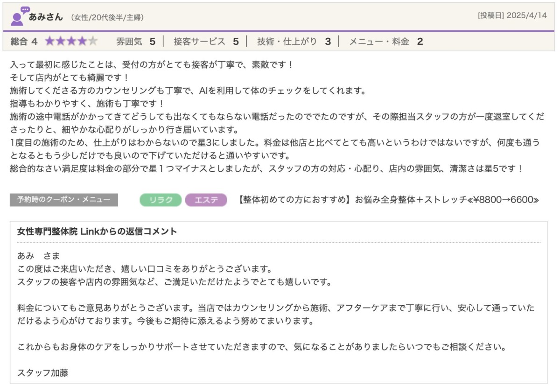Select the 技術・仕上がり 3 score
The width and height of the screenshot is (560, 392).
[x=294, y=42]
